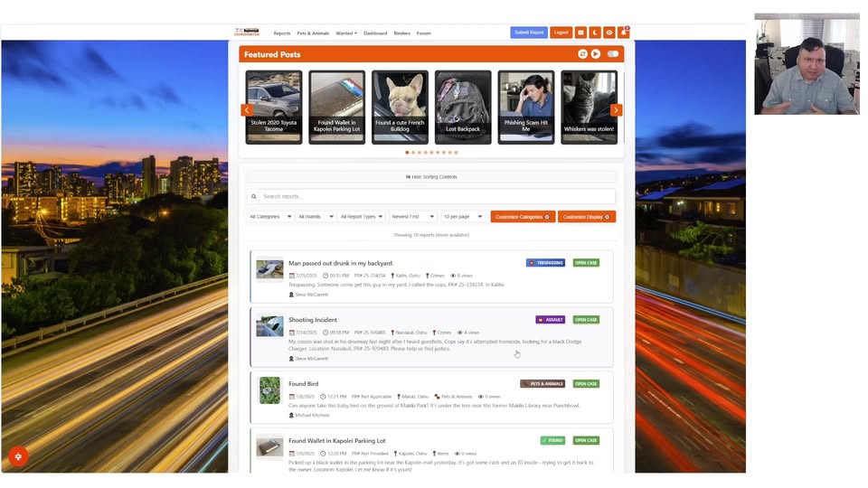
Task: Switch to dark mode via moon icon
Action: (x=595, y=33)
